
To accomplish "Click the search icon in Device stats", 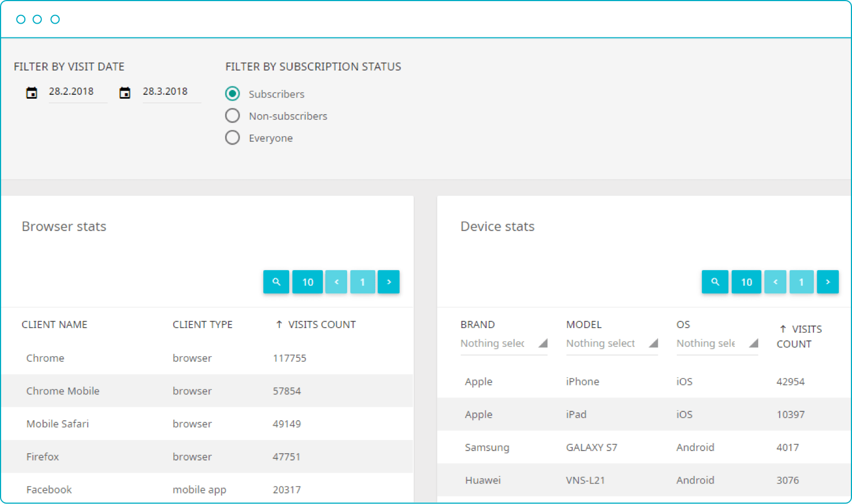I will tap(715, 282).
